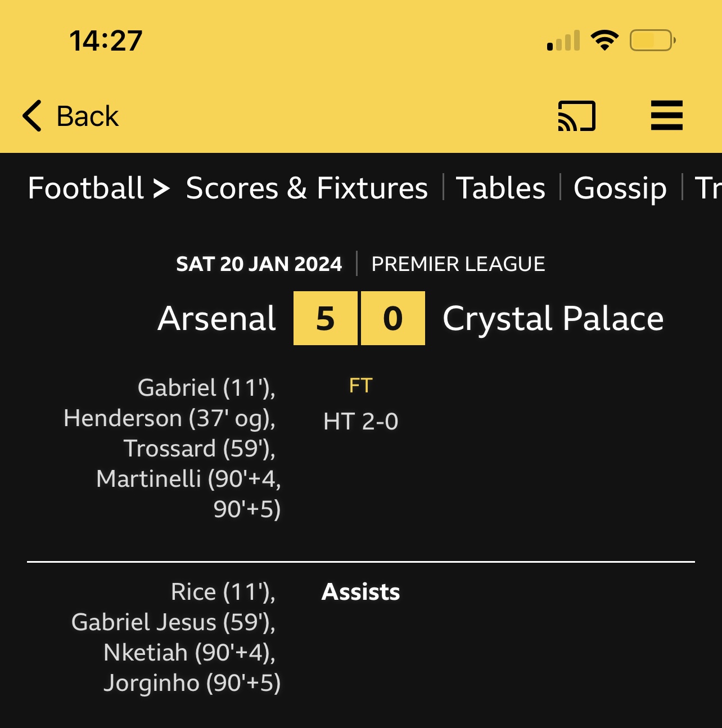
Task: Tap the Crystal Palace team name
Action: (x=553, y=319)
